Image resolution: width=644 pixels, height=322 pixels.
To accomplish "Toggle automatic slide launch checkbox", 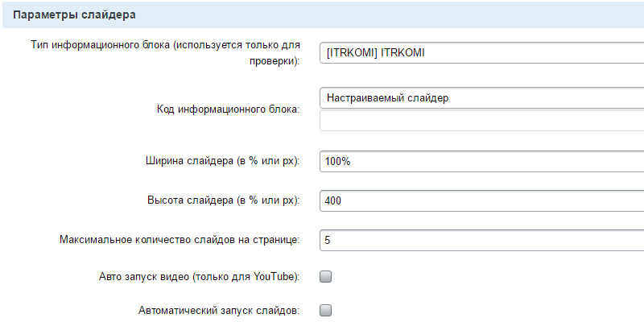I will click(x=326, y=310).
